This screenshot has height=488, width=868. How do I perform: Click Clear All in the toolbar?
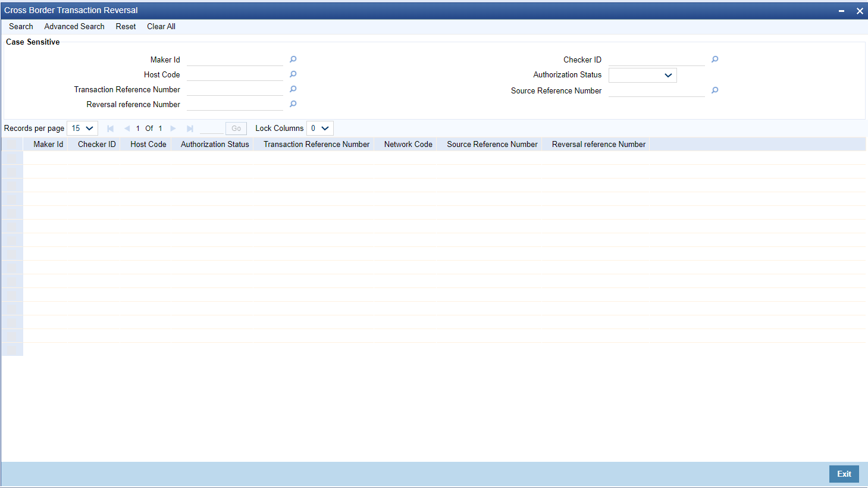(161, 27)
